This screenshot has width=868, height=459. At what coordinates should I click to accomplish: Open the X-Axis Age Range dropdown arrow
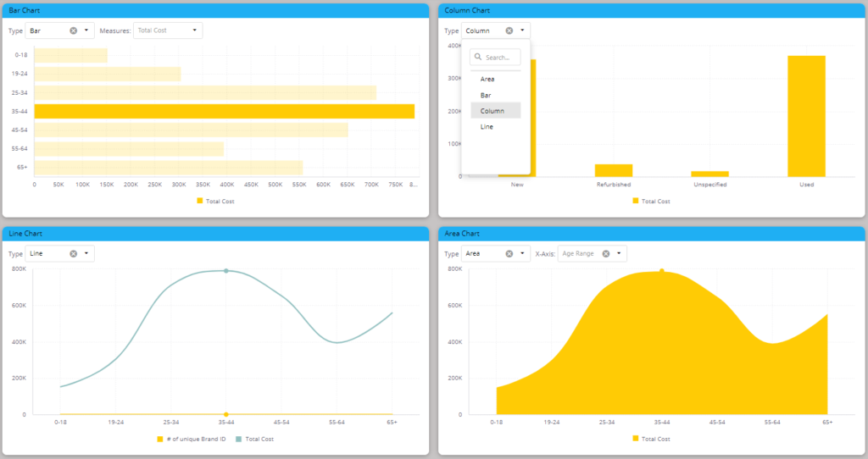[x=619, y=253]
